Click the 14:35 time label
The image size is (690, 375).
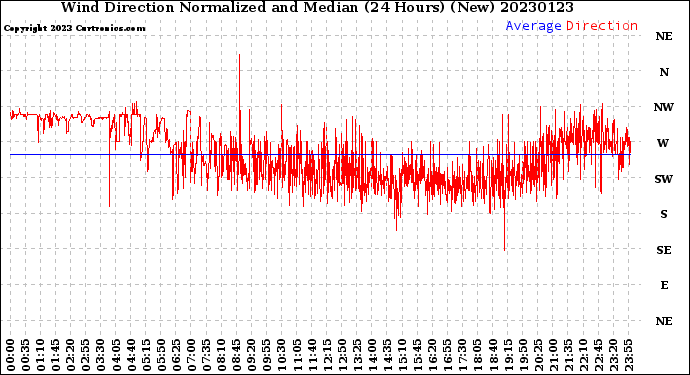pyautogui.click(x=387, y=356)
